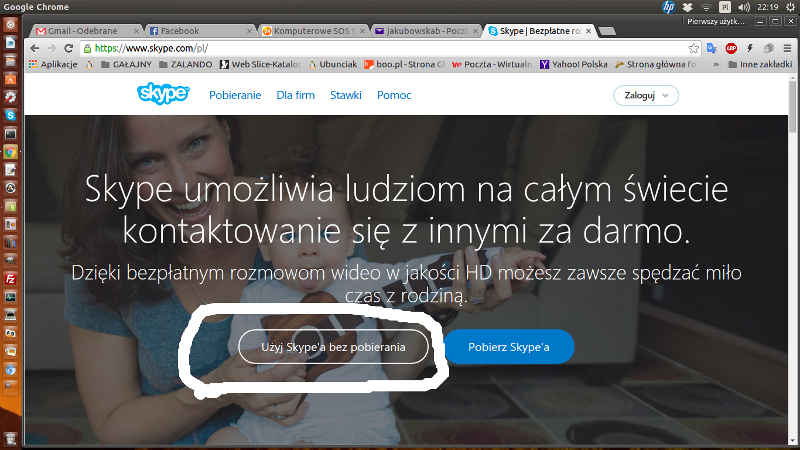Open a new tab with the tab button

pyautogui.click(x=607, y=31)
